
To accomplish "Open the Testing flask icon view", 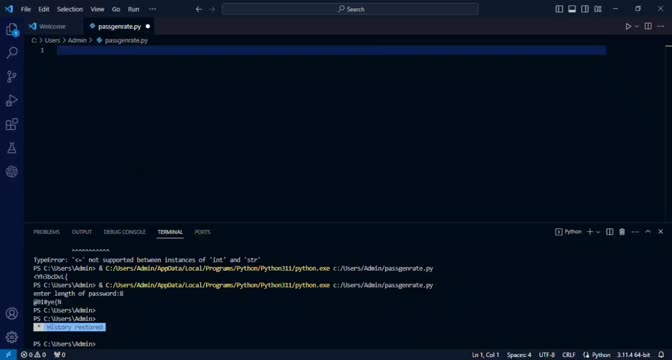I will pos(12,148).
